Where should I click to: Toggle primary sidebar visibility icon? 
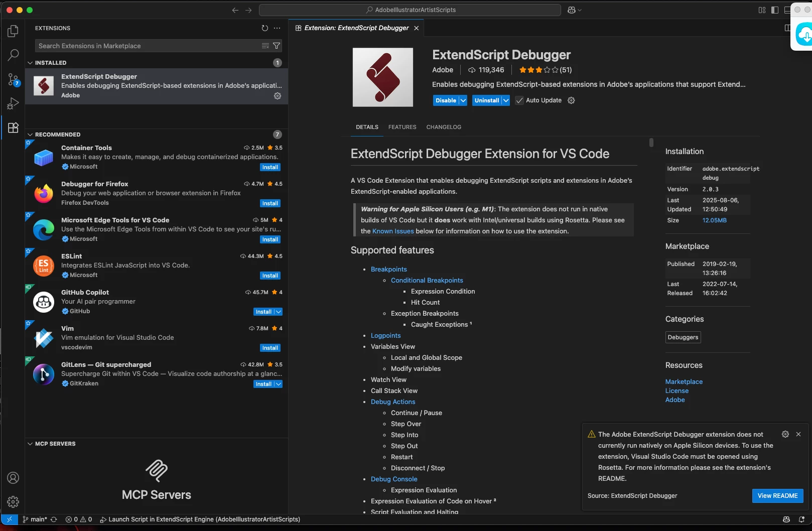[x=775, y=10]
